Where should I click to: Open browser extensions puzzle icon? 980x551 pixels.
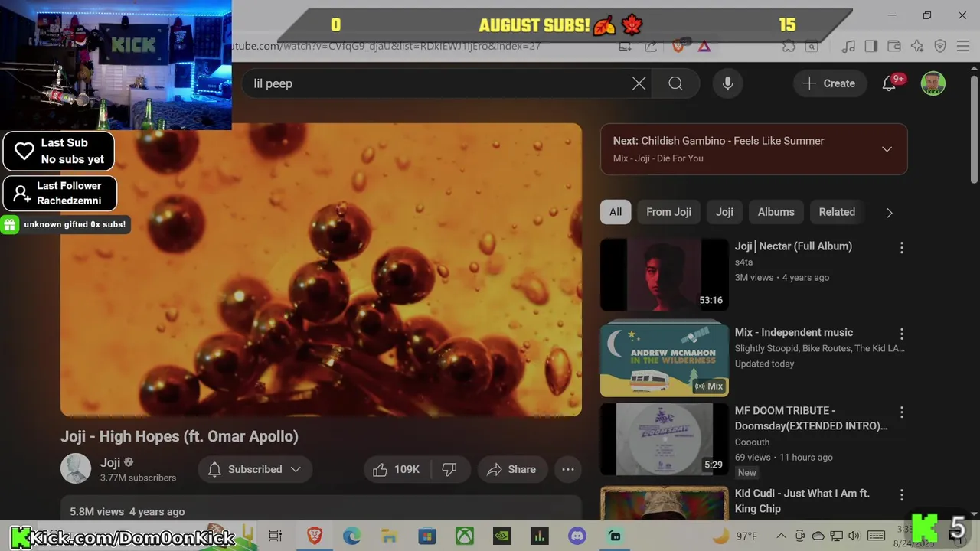789,46
